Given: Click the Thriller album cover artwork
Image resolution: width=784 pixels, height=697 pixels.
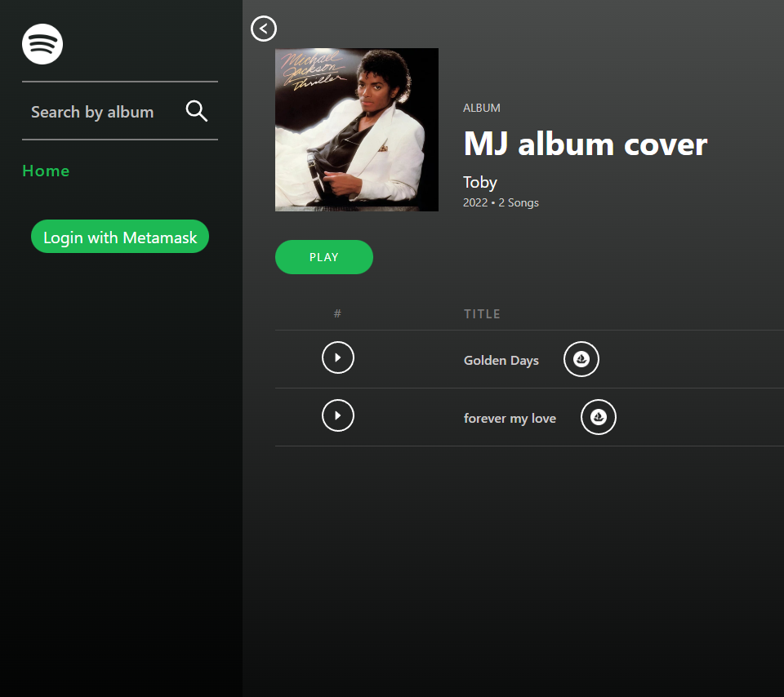Looking at the screenshot, I should coord(357,129).
